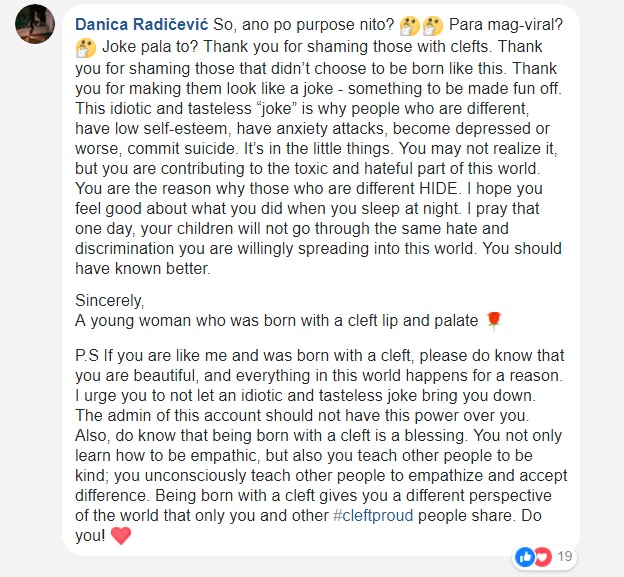Click the thinking emoji just before "Para mag-viral?"
Viewport: 624px width, 577px height.
click(x=433, y=25)
